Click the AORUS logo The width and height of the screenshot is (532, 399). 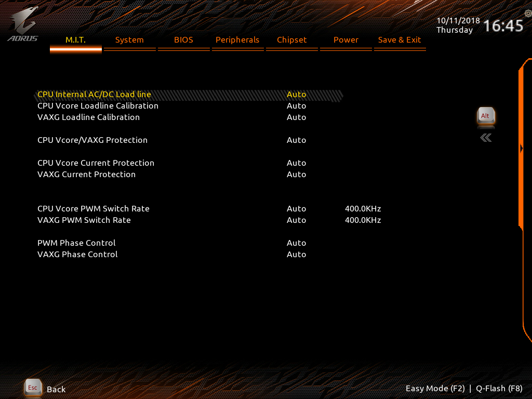tap(23, 24)
